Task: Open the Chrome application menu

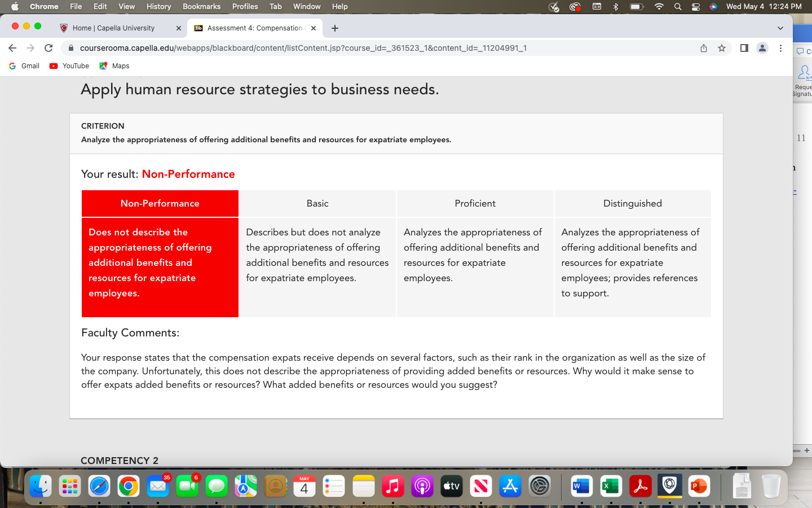Action: (44, 6)
